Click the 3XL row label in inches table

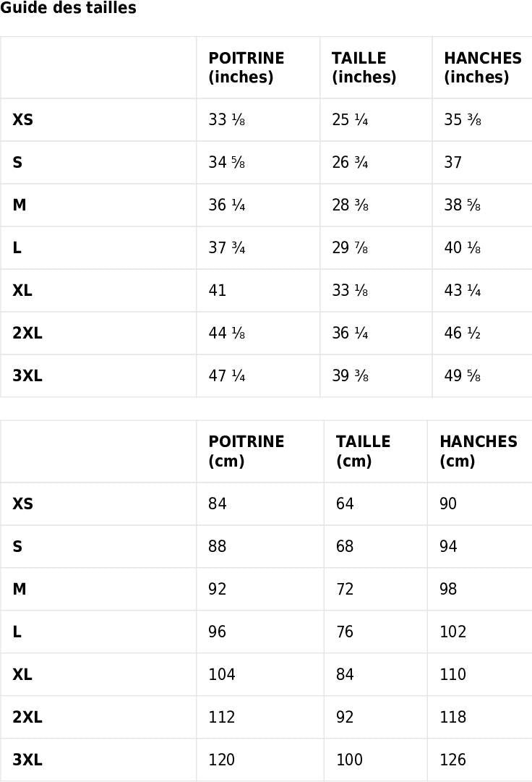point(27,376)
